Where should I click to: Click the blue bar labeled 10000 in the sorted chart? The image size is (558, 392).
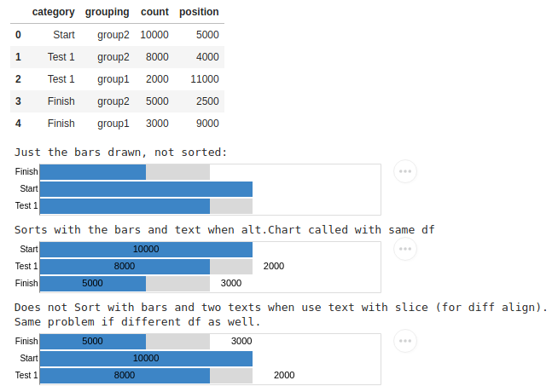[146, 249]
